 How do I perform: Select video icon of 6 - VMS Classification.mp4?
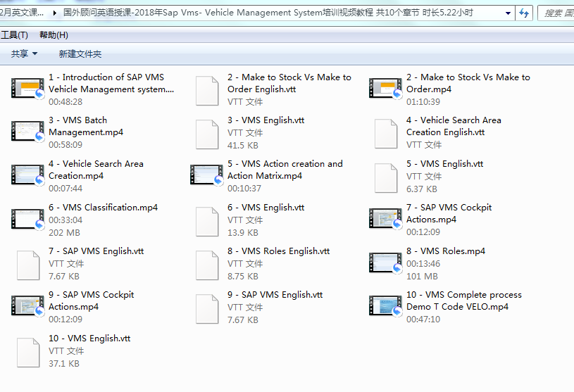(27, 219)
